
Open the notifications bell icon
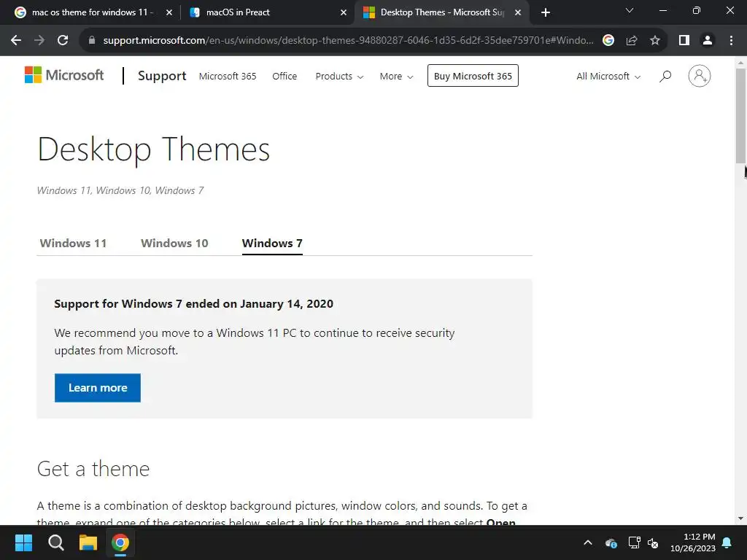[x=727, y=542]
